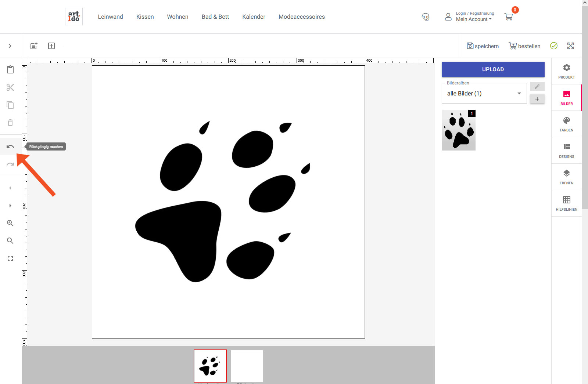Click the redo arrow icon
588x384 pixels.
[x=10, y=164]
